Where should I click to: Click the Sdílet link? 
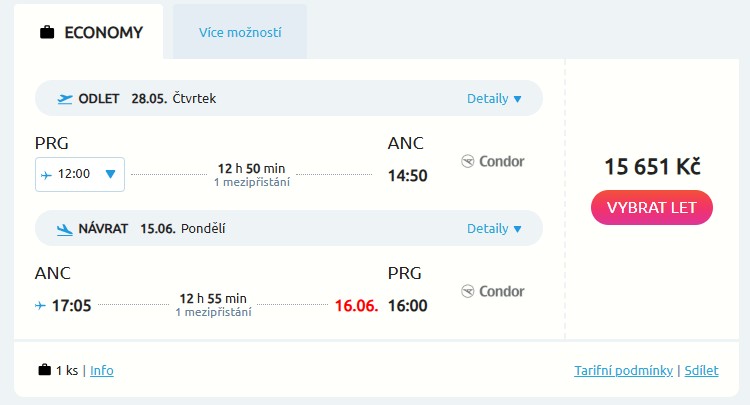click(702, 370)
